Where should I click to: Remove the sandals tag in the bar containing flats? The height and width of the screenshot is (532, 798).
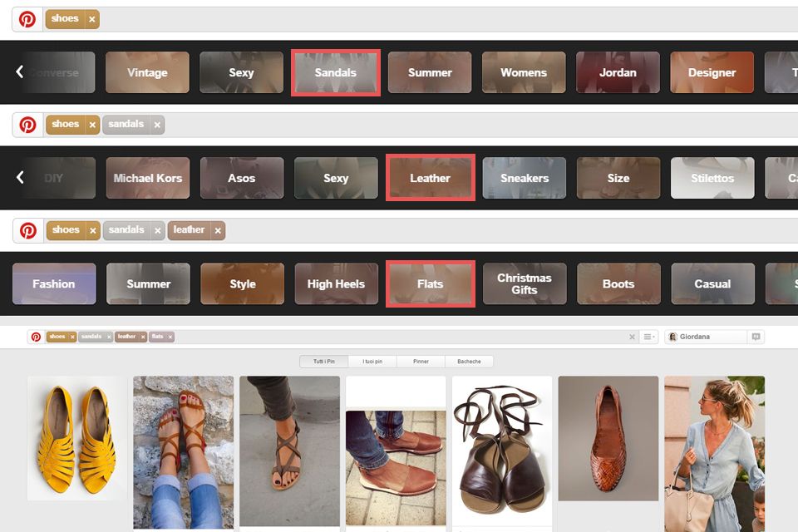(x=109, y=337)
